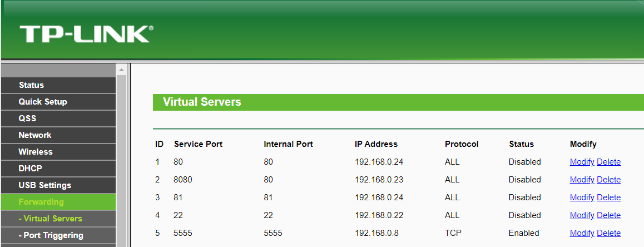Delete the 5555 port forwarding entry
Screen dimensions: 644x247
pos(608,233)
